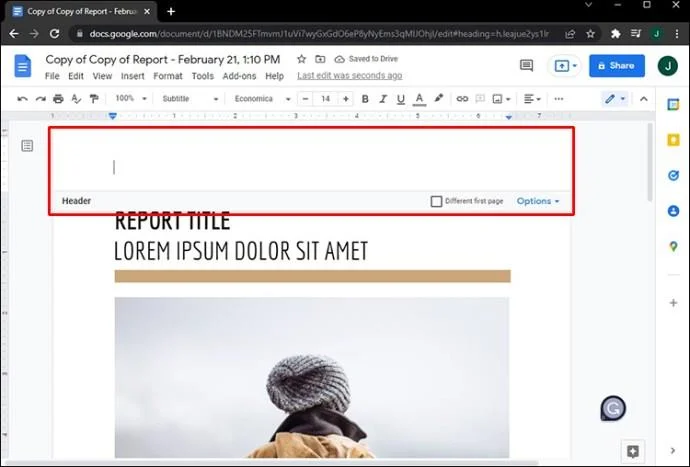Click the Insert link icon

pyautogui.click(x=462, y=99)
